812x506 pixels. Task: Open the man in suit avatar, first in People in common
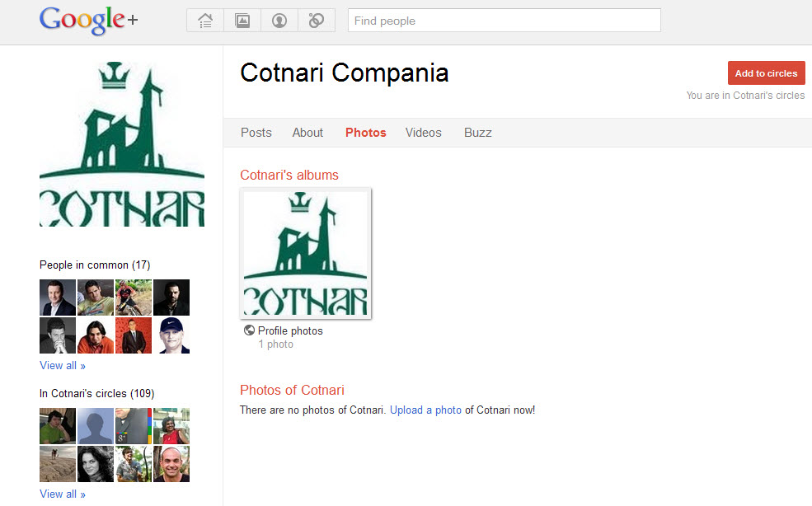pos(58,298)
